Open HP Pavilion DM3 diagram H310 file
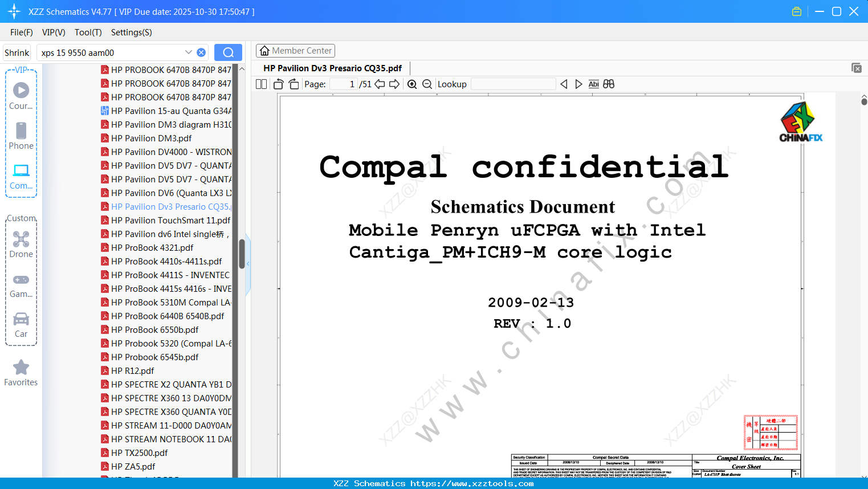This screenshot has height=489, width=868. tap(166, 125)
